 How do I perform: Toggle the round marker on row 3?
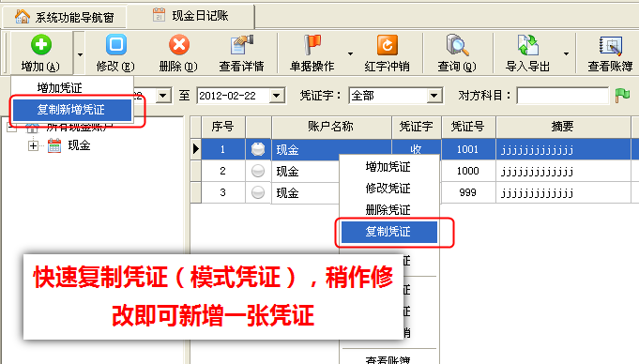click(257, 192)
